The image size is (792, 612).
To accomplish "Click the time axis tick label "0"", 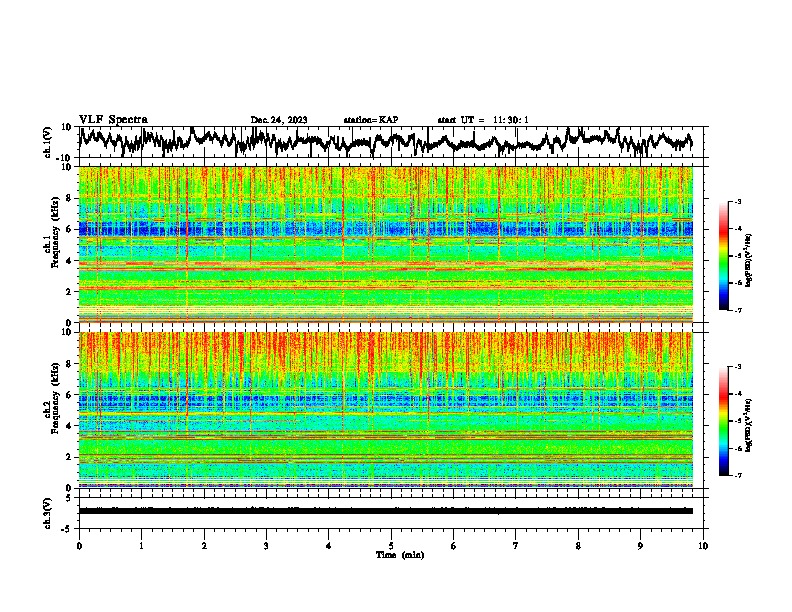I will (x=79, y=546).
